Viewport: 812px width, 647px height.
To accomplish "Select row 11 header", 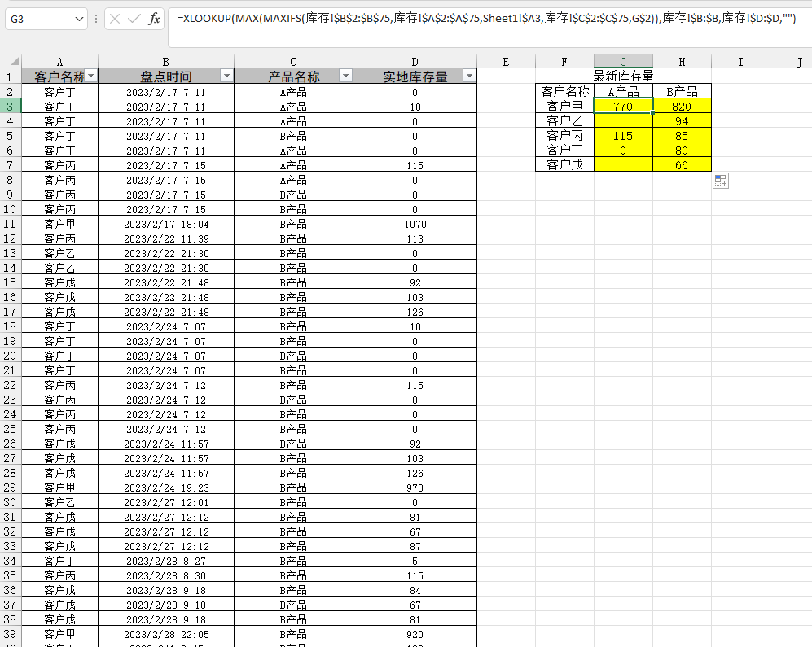I will [11, 224].
